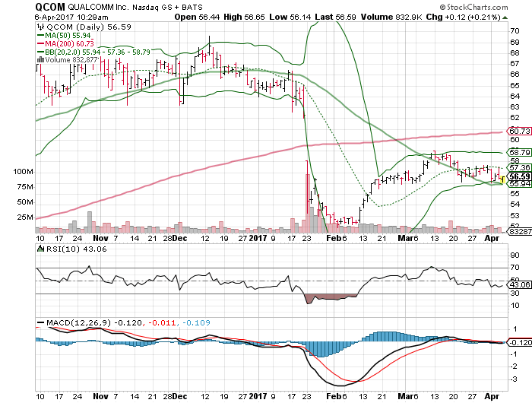This screenshot has height=403, width=532.
Task: Click the '6-Apr-2017 10:29am' timestamp
Action: point(71,17)
